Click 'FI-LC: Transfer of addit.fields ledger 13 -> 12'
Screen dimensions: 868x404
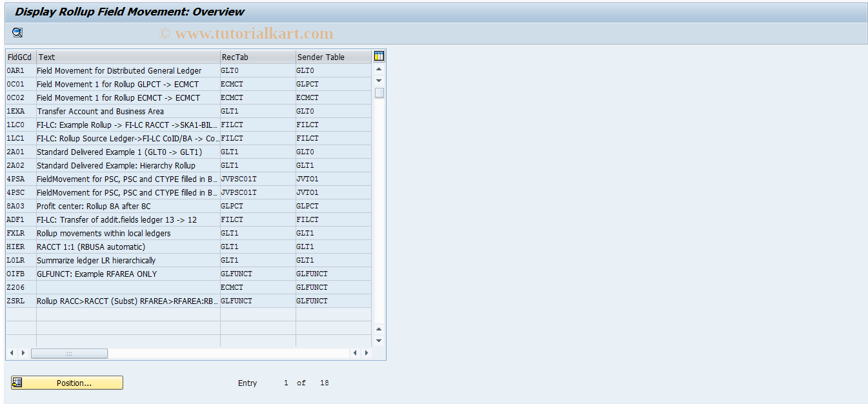coord(117,219)
